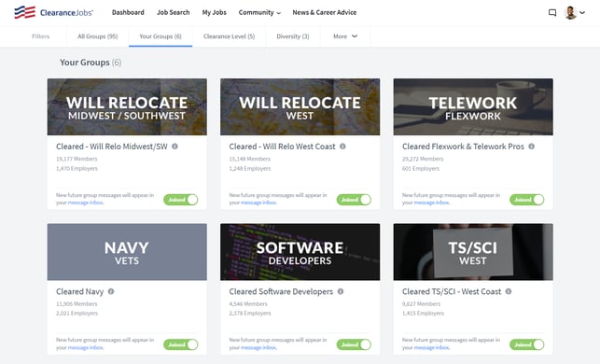The image size is (600, 364).
Task: Open message inbox link in Cleared Navy card
Action: (85, 347)
